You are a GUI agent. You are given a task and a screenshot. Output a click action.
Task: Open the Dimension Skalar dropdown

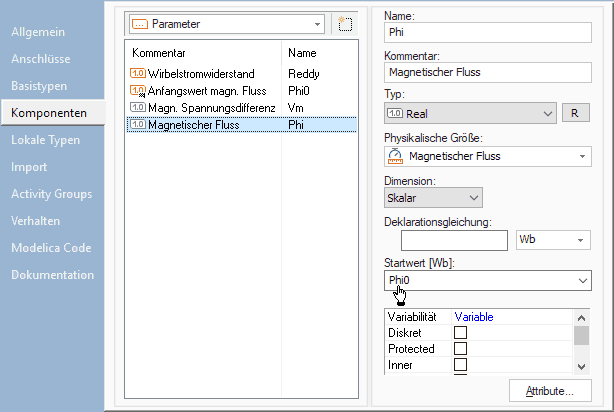tap(473, 198)
